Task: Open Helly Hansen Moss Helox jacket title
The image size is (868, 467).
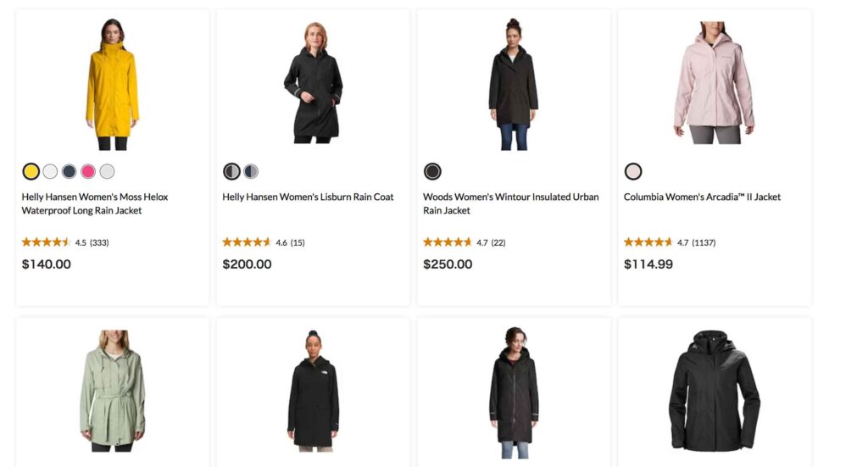Action: (x=95, y=203)
